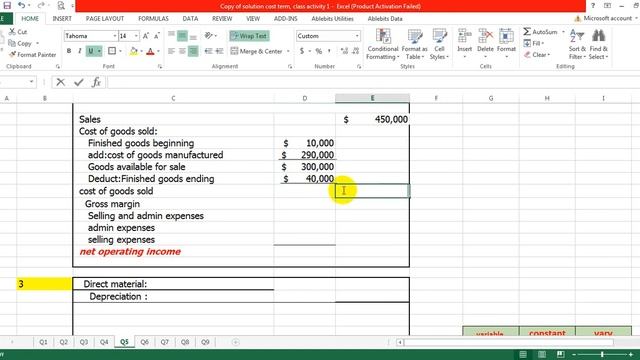Toggle underline formatting

[x=91, y=51]
